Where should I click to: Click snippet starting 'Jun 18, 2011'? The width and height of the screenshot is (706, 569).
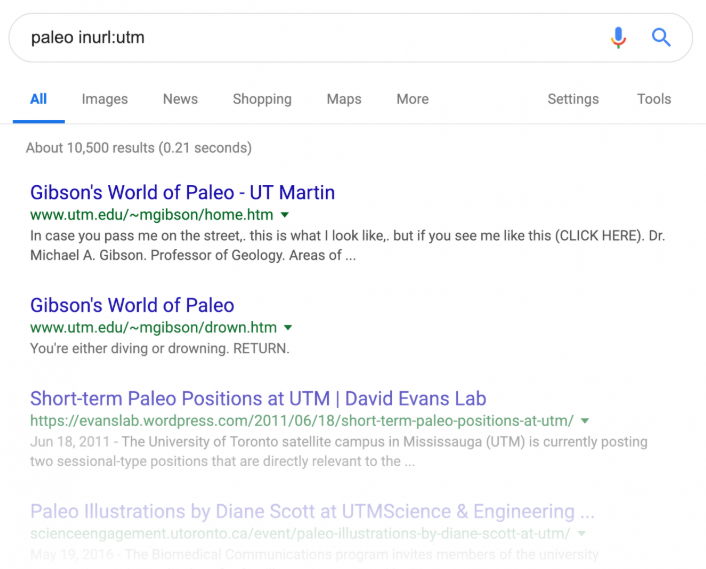pyautogui.click(x=339, y=452)
